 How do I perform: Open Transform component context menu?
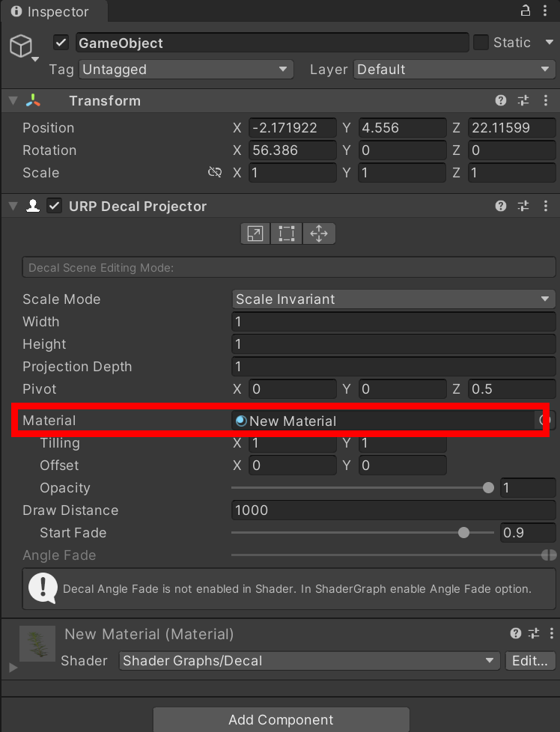(x=546, y=100)
